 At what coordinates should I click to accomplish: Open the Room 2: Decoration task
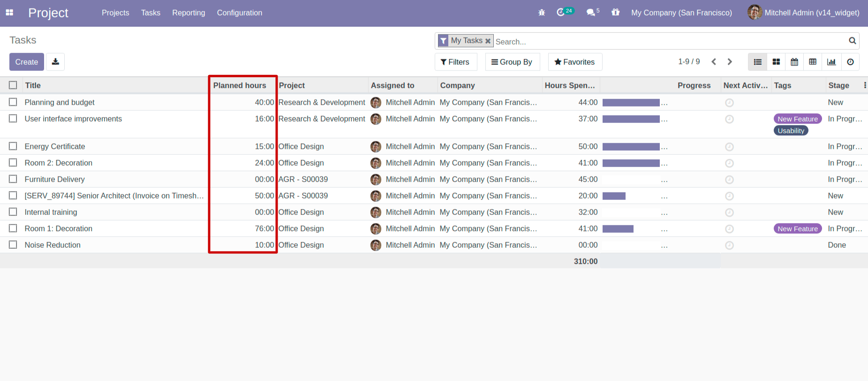[x=59, y=163]
